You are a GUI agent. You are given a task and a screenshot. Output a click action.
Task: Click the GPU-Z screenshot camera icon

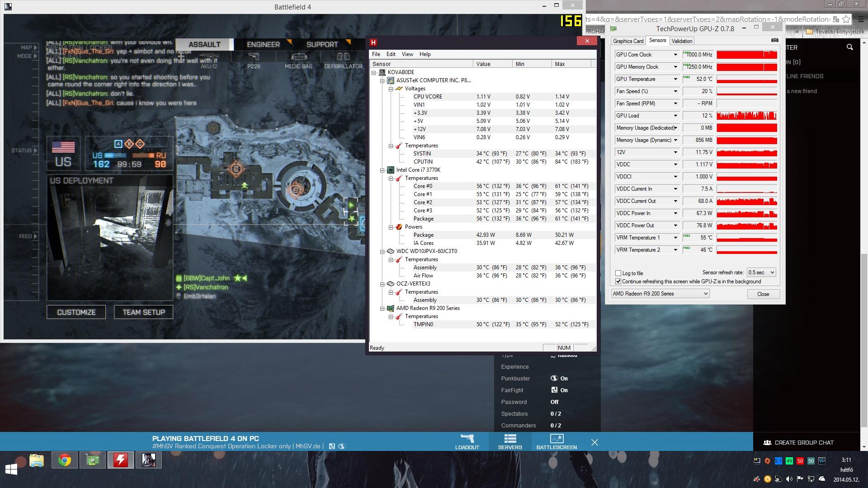coord(774,40)
